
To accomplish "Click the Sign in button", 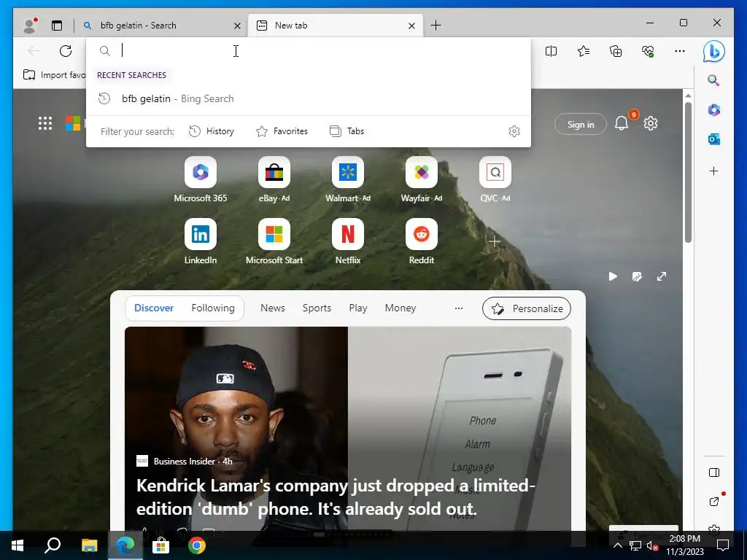I will click(x=581, y=124).
